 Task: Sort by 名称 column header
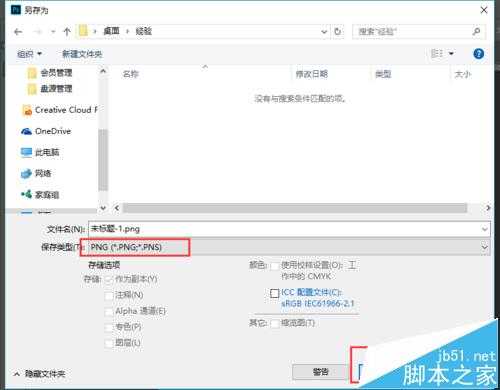tap(130, 74)
